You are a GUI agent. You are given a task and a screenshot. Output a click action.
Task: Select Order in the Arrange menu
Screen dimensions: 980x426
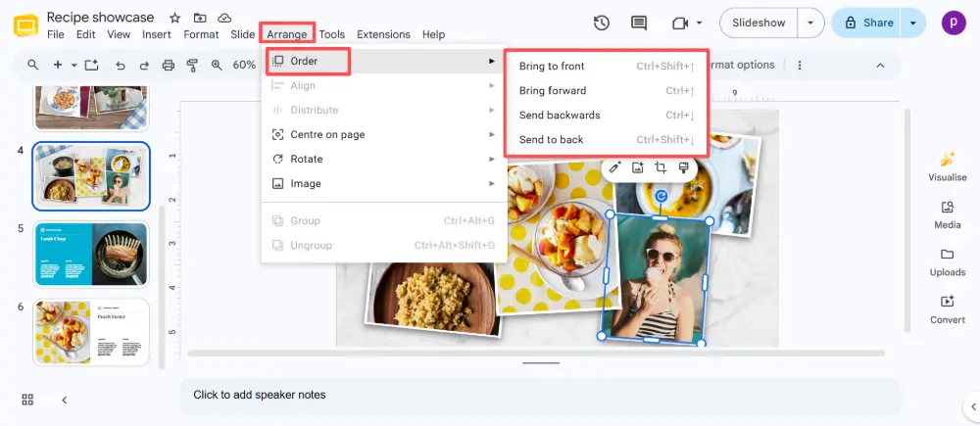tap(384, 62)
